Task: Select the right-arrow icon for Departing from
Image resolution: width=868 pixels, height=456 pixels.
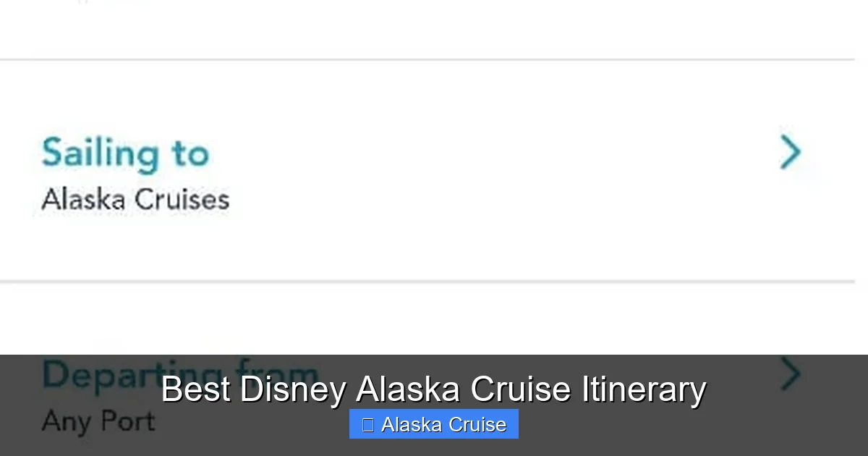Action: [x=791, y=374]
